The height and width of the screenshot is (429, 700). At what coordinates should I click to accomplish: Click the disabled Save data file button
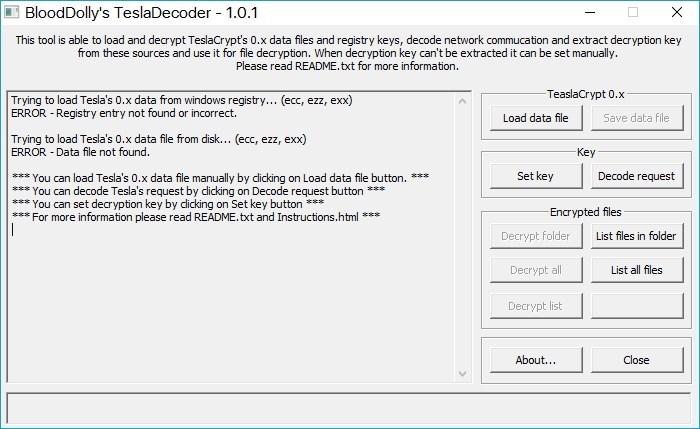[637, 118]
